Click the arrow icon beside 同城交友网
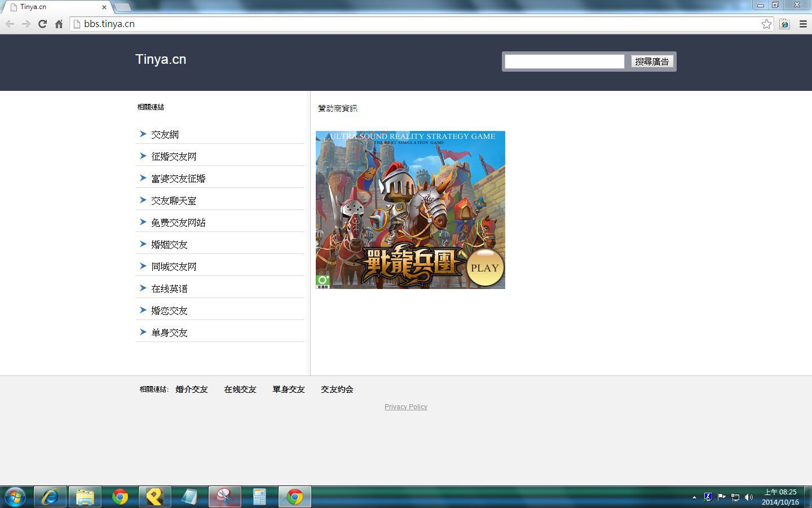The width and height of the screenshot is (812, 508). [x=143, y=266]
